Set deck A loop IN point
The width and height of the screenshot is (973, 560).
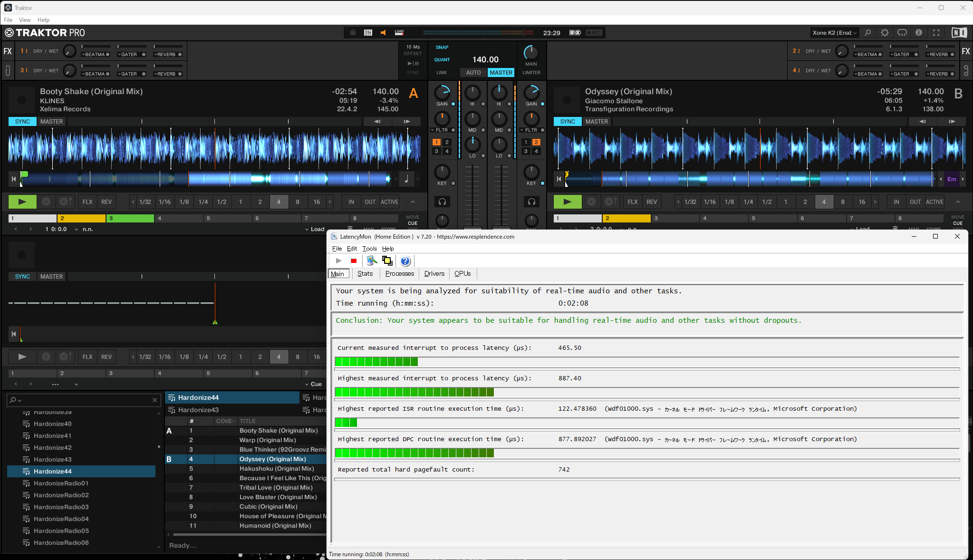[x=351, y=202]
